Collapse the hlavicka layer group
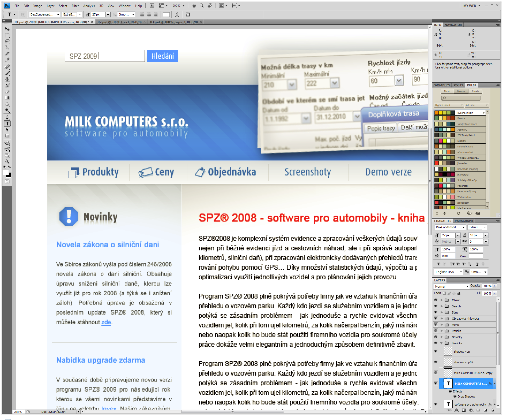Screen dimensions: 507x420 (442, 343)
